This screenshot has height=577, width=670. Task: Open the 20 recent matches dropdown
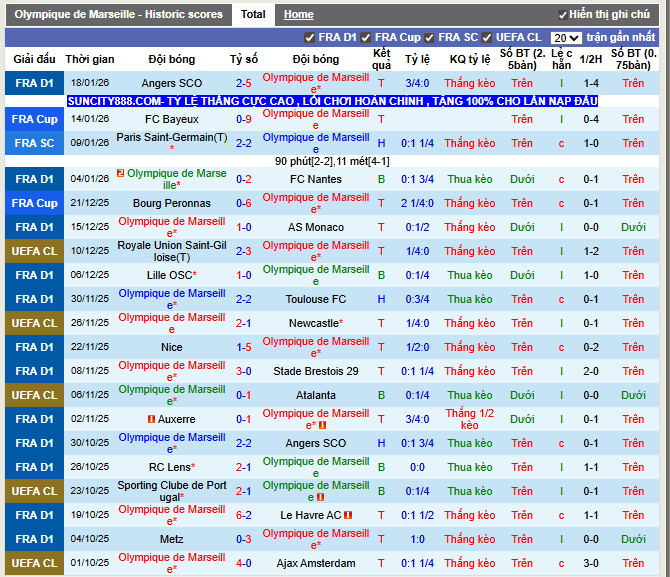coord(566,38)
